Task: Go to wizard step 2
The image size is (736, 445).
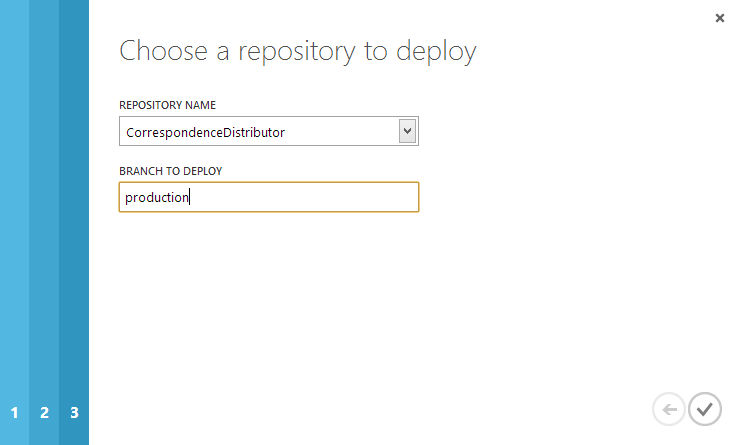Action: [44, 412]
